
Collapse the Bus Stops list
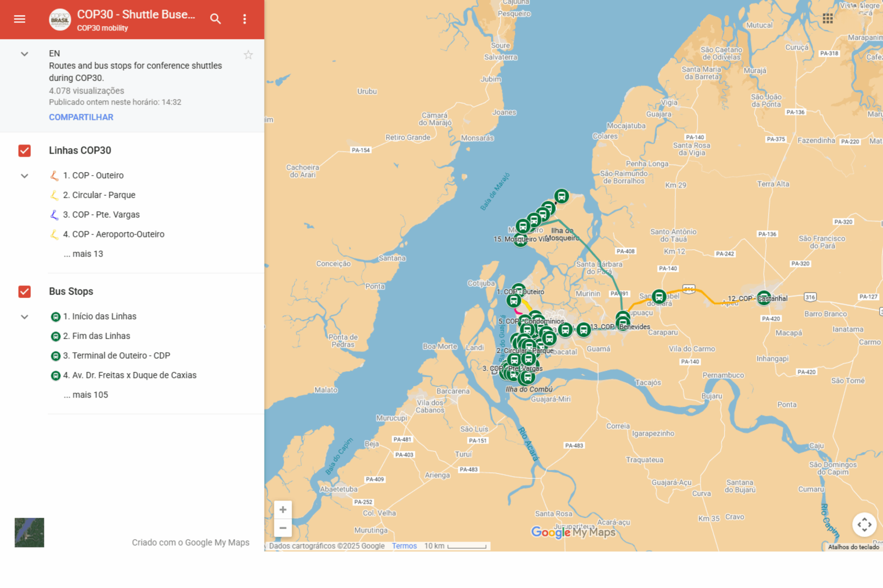[x=24, y=317]
